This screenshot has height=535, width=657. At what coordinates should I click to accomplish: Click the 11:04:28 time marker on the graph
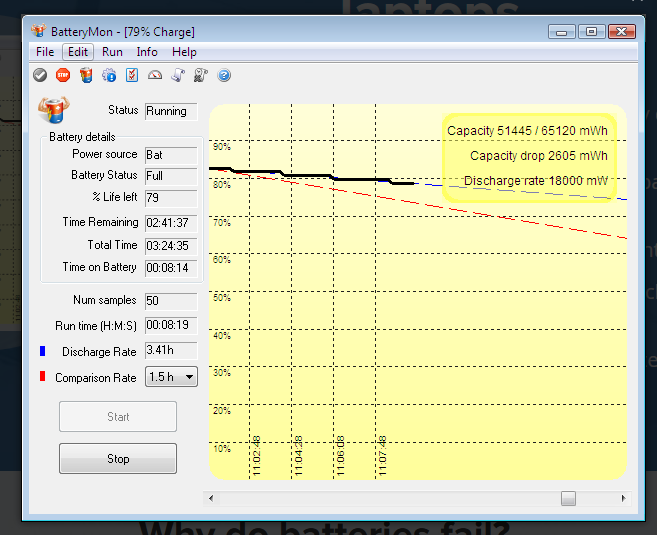point(298,455)
